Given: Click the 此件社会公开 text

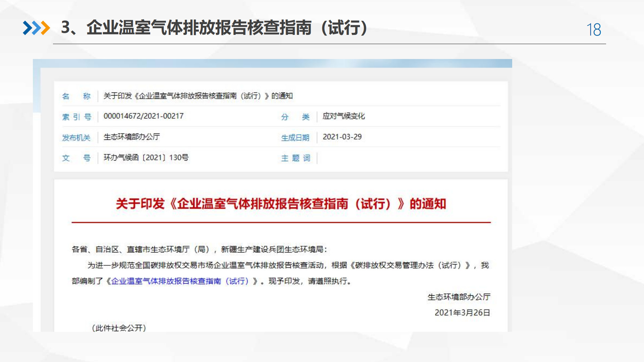Looking at the screenshot, I should [x=119, y=328].
